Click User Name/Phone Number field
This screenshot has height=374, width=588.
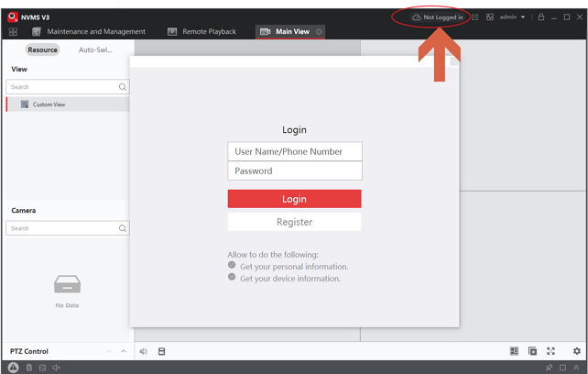[295, 151]
